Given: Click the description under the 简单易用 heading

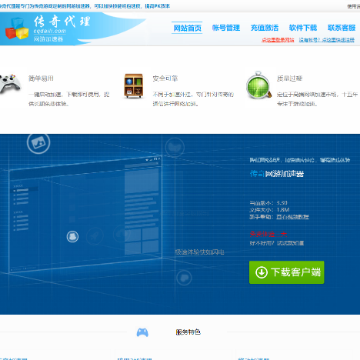Looking at the screenshot, I should pos(69,99).
